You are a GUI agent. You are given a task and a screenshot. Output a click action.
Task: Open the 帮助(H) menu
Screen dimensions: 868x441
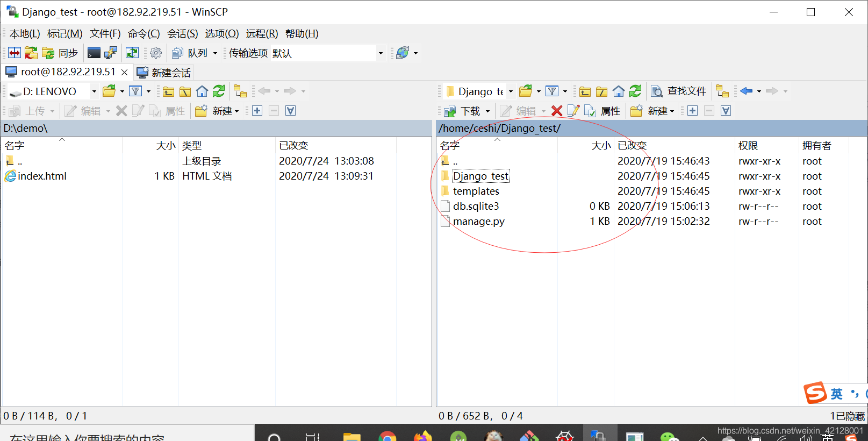point(302,34)
